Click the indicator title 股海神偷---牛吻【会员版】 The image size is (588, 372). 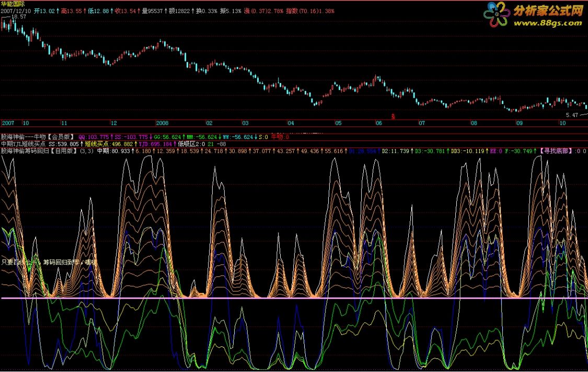point(38,137)
